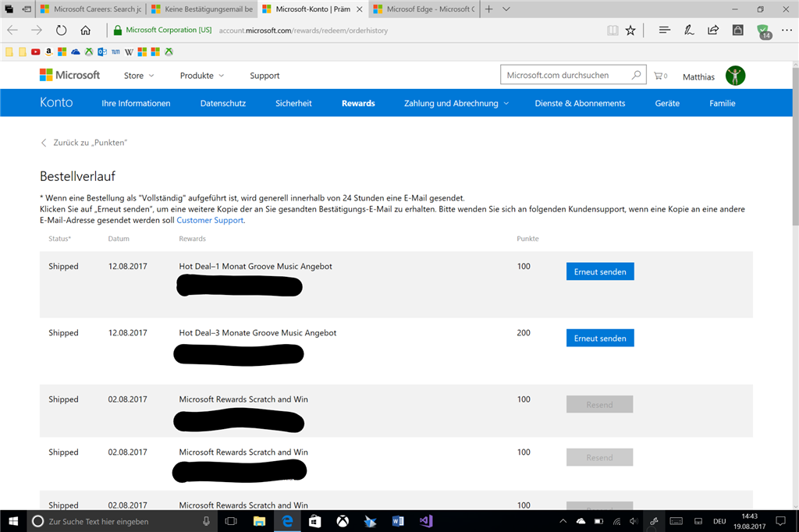Viewport: 799px width, 532px height.
Task: Click Erneut senden for 3 Monate Groove
Action: (x=600, y=338)
